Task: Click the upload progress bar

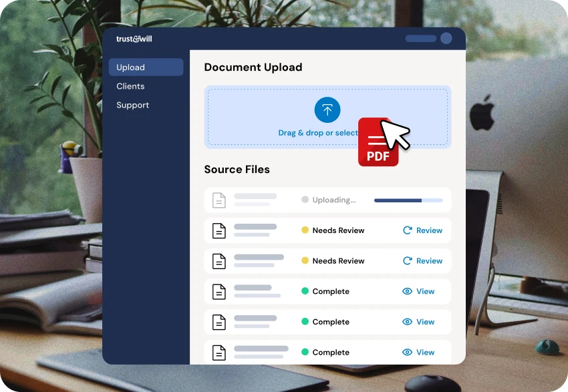Action: 408,200
